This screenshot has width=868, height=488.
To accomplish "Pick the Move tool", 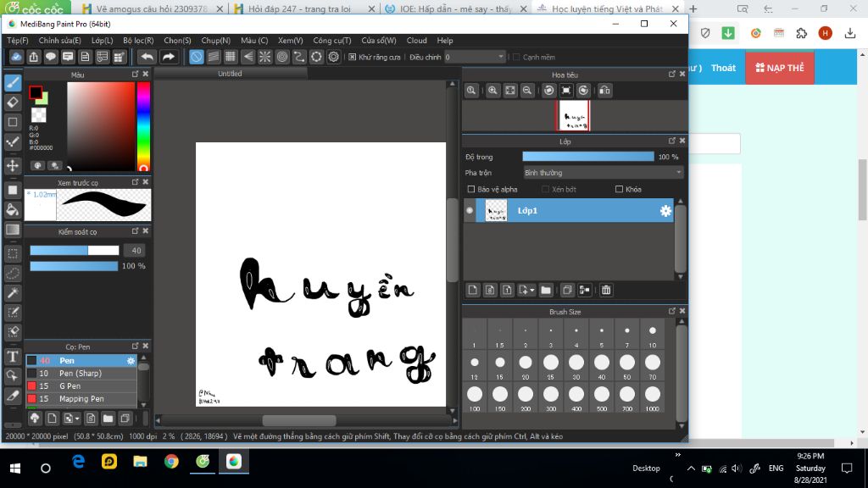I will click(13, 165).
